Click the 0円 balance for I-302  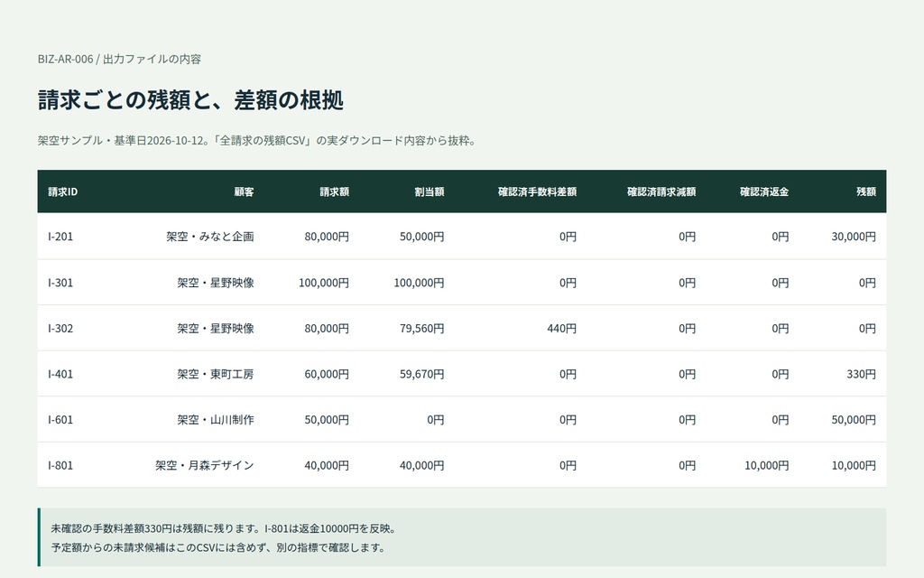point(867,328)
